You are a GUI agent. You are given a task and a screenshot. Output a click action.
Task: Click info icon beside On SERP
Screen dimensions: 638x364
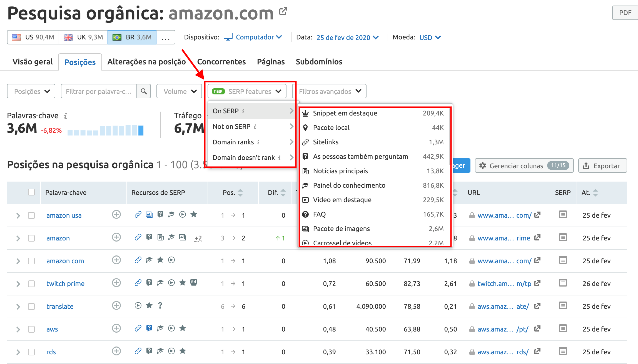click(x=243, y=111)
